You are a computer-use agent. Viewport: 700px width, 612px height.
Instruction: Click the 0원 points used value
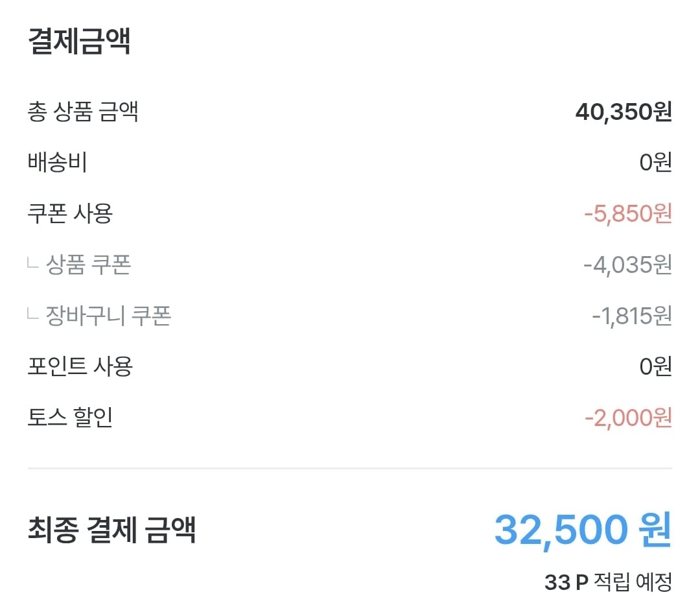point(655,366)
